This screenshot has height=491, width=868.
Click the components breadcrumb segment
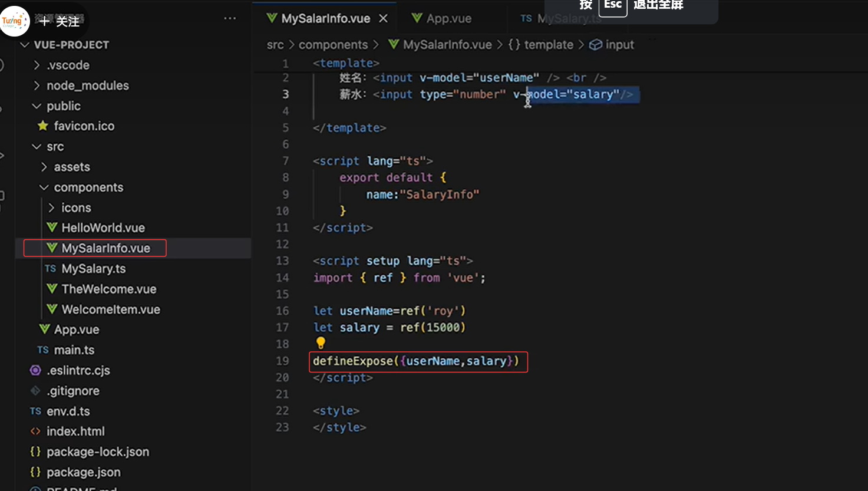point(333,45)
